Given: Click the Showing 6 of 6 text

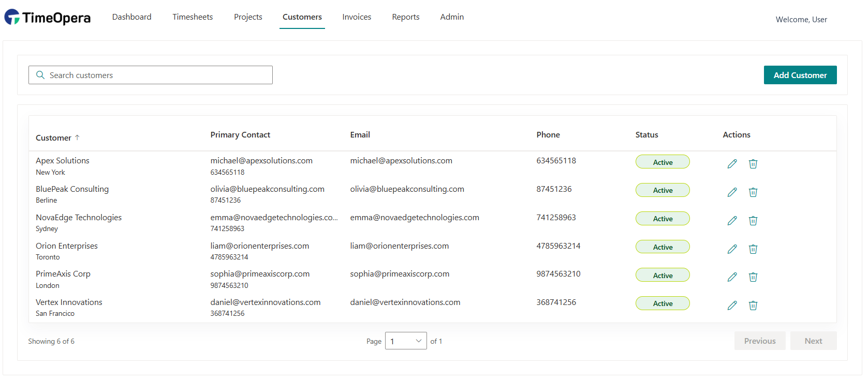Looking at the screenshot, I should coord(51,342).
